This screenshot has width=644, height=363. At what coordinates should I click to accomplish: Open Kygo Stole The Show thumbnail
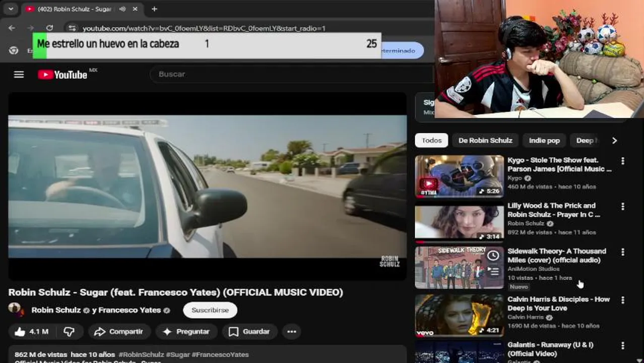click(459, 176)
